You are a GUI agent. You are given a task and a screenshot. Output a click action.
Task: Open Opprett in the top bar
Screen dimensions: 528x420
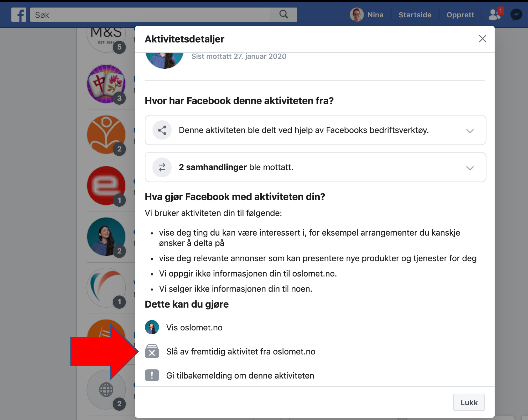point(460,15)
